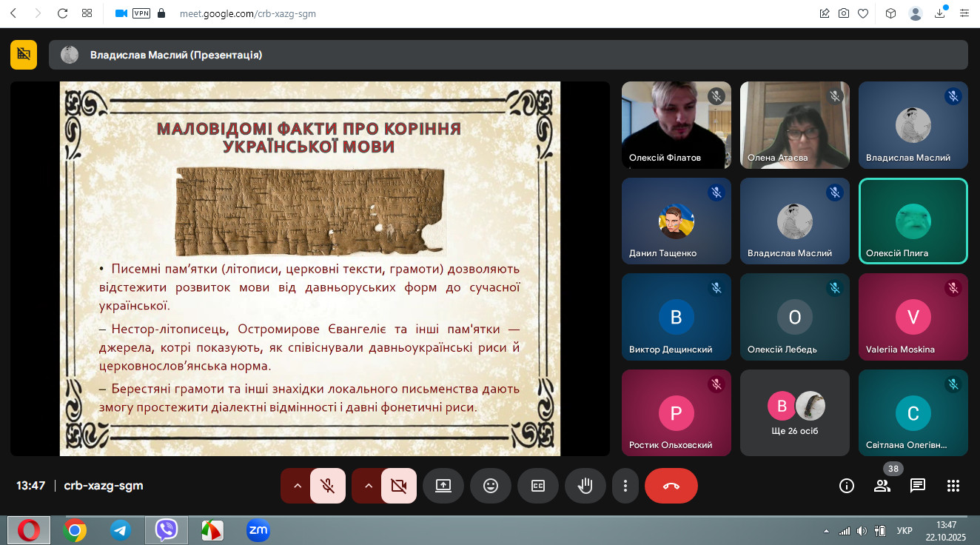
Task: Open the activities grid icon
Action: (953, 486)
